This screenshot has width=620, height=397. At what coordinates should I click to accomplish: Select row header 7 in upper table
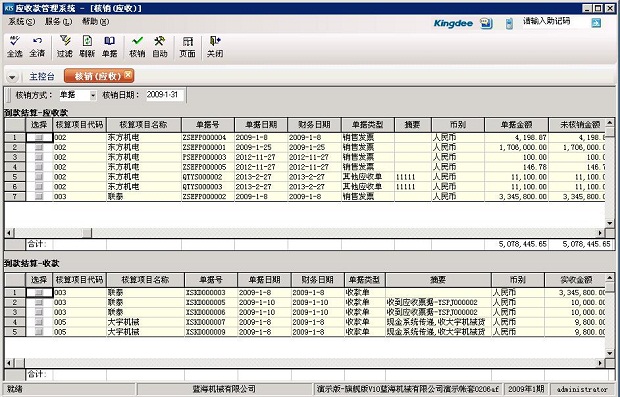point(15,197)
